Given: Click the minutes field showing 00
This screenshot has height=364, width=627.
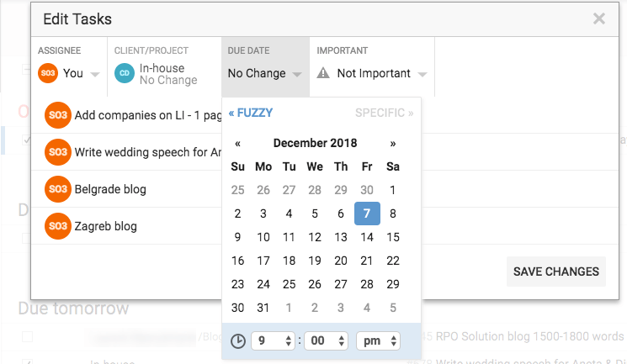Looking at the screenshot, I should pyautogui.click(x=327, y=340).
